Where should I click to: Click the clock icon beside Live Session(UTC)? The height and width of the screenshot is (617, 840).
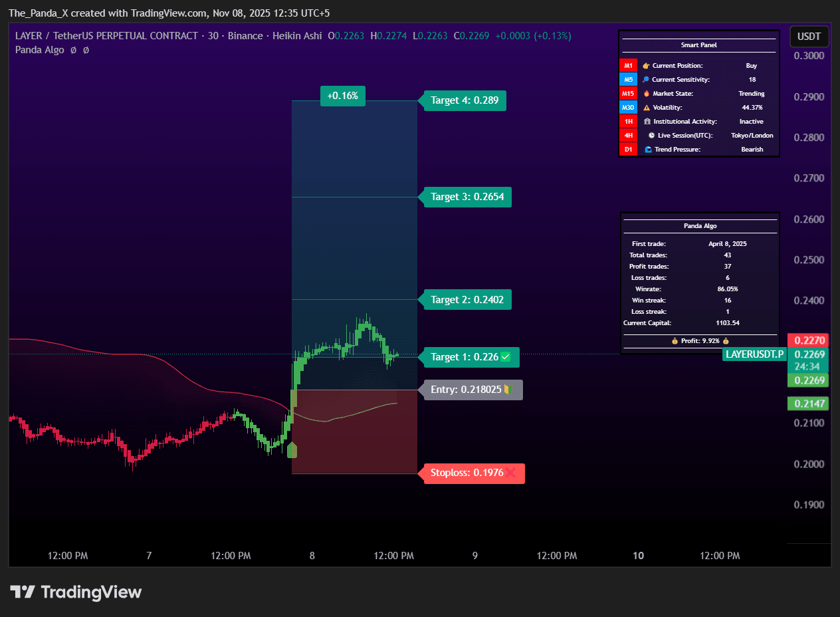click(651, 136)
